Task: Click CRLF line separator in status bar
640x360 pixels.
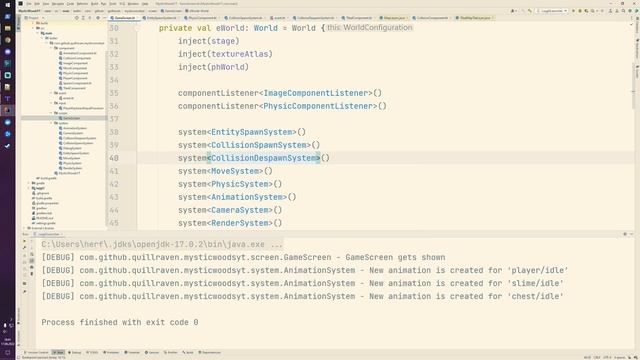Action: pos(597,358)
